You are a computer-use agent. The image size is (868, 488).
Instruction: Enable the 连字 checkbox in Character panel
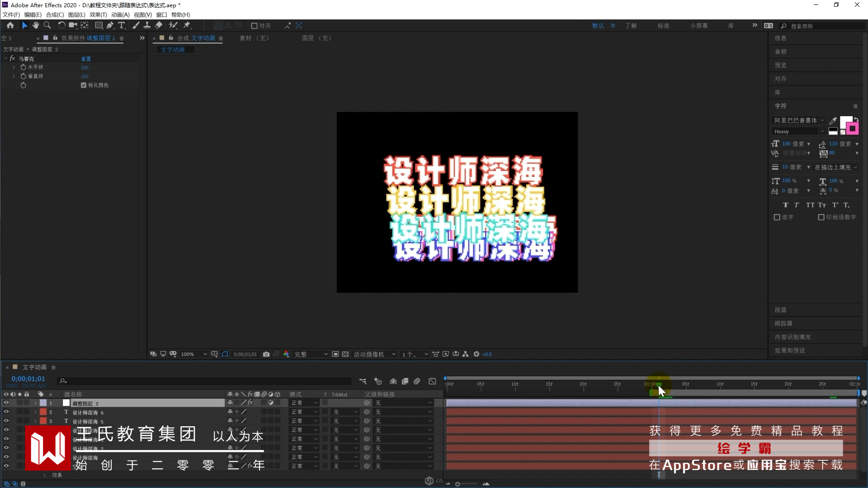[777, 217]
